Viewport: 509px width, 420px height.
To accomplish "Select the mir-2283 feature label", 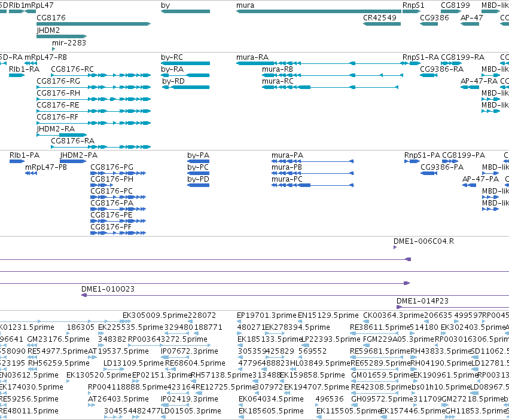I will pyautogui.click(x=69, y=43).
